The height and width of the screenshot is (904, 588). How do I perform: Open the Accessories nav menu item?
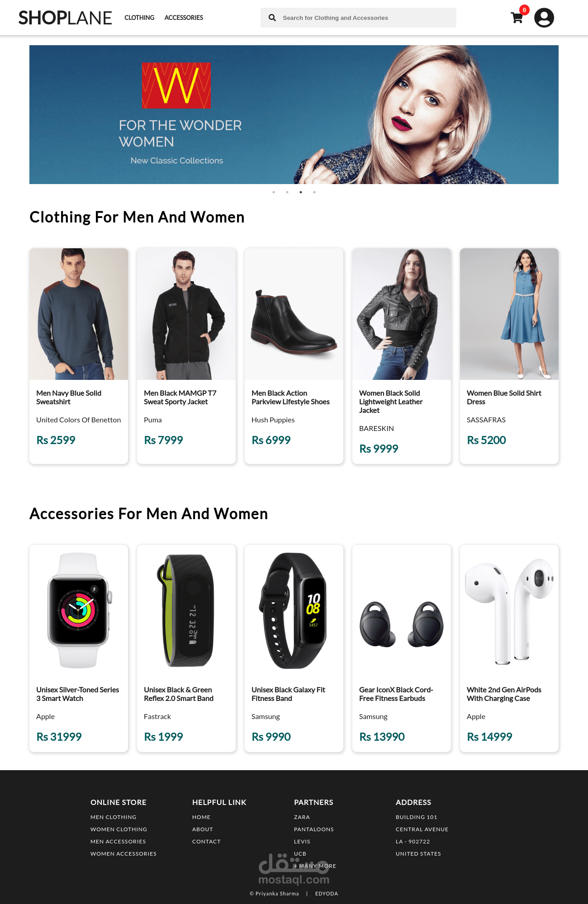tap(184, 18)
